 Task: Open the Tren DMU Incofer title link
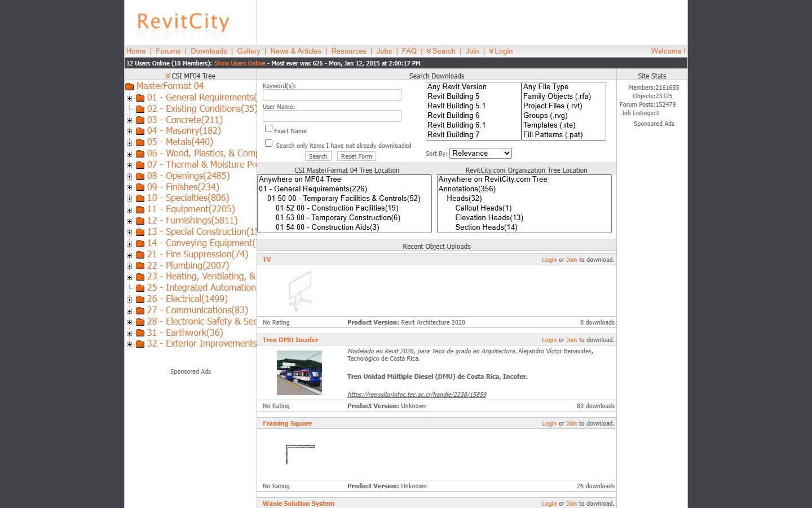pos(290,340)
